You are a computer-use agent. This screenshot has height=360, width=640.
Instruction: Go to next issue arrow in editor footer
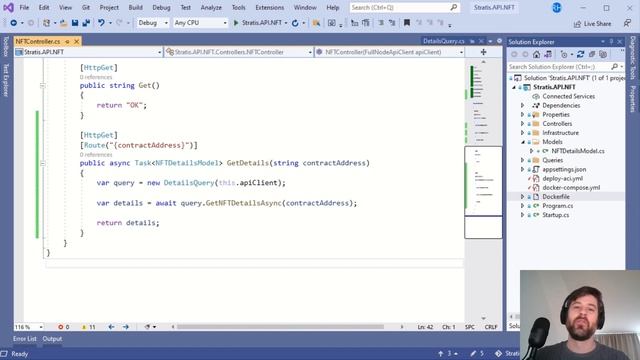(126, 327)
